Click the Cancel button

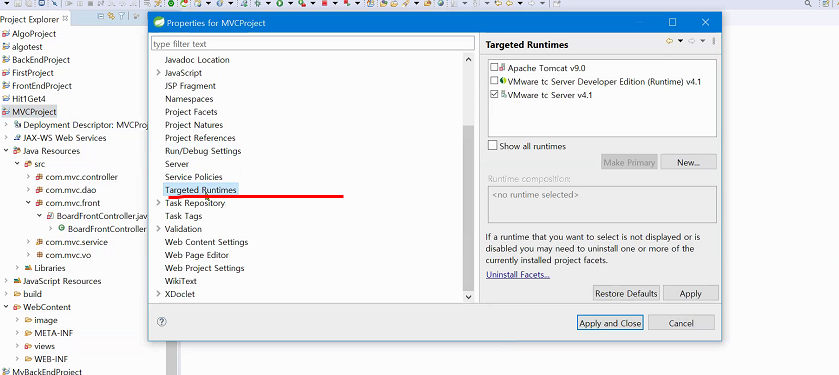pos(681,323)
